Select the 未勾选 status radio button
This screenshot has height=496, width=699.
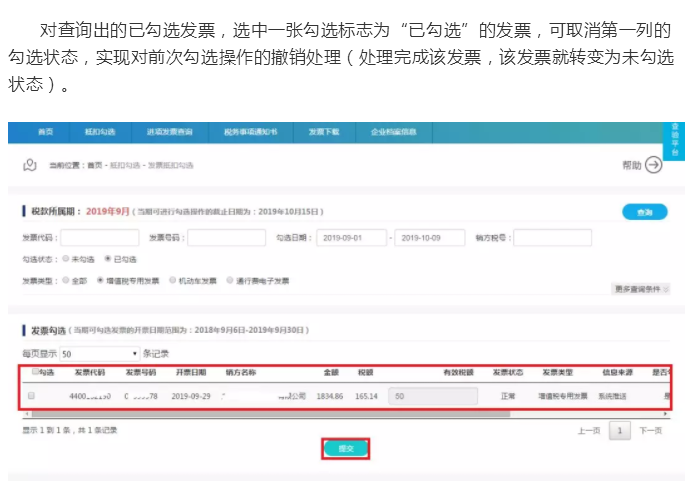(66, 259)
